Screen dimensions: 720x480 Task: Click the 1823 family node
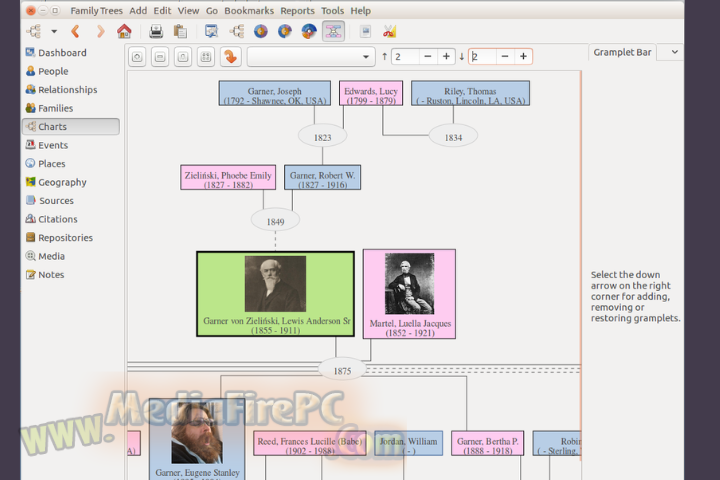322,137
